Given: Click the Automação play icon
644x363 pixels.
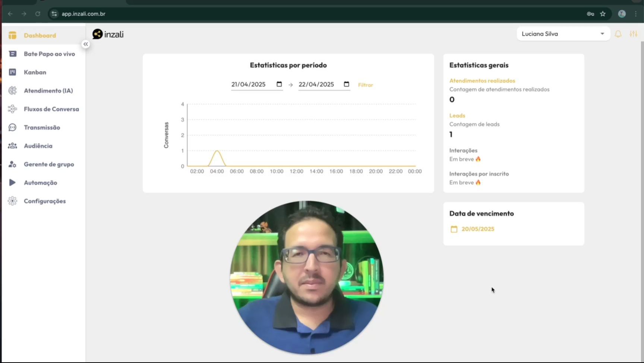Looking at the screenshot, I should [12, 182].
